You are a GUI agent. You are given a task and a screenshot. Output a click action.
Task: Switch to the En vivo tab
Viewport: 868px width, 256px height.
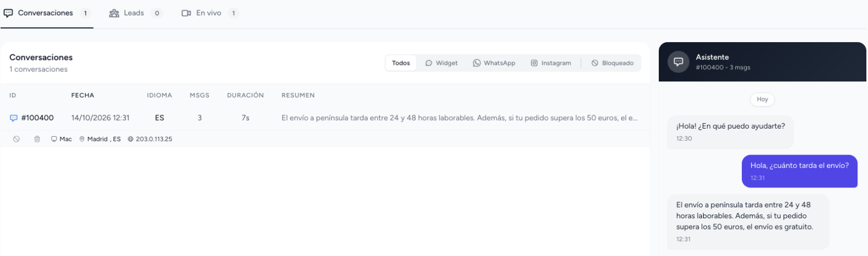[210, 13]
